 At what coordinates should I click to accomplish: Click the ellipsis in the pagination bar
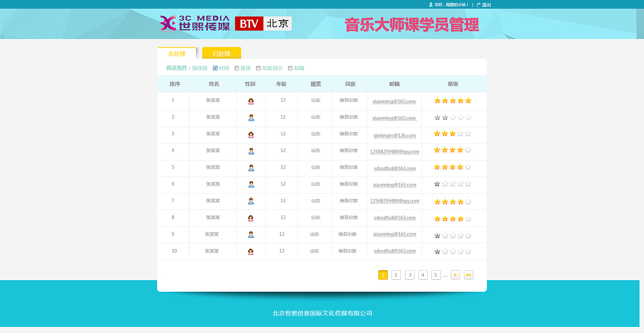coord(445,275)
